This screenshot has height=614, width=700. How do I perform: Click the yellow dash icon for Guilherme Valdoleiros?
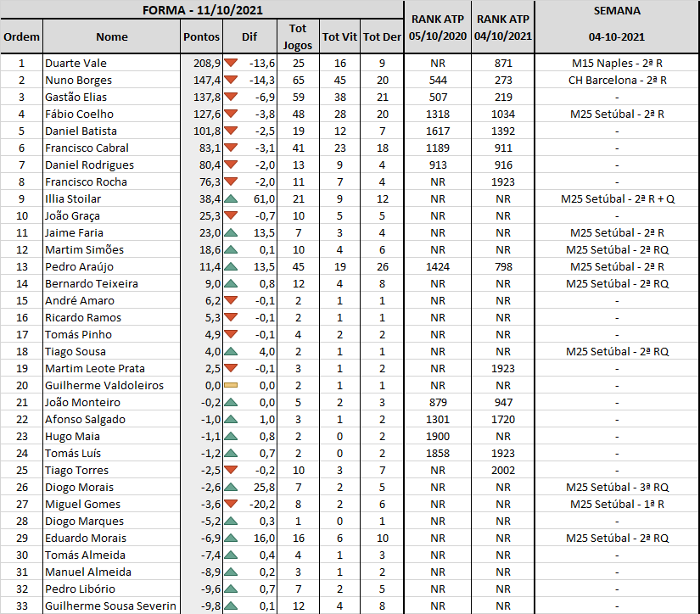tap(231, 385)
